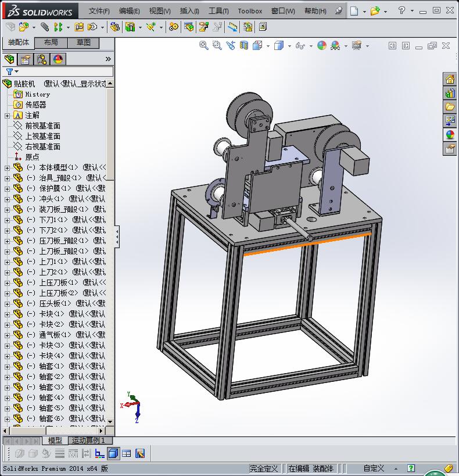Click the Previous View icon
Viewport: 459px width, 476px height.
(x=231, y=45)
